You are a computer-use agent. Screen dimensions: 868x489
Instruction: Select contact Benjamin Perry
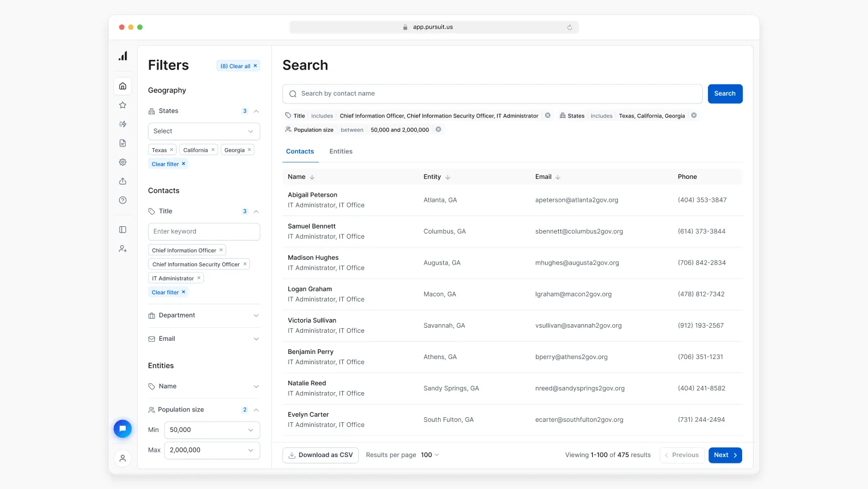click(x=310, y=352)
